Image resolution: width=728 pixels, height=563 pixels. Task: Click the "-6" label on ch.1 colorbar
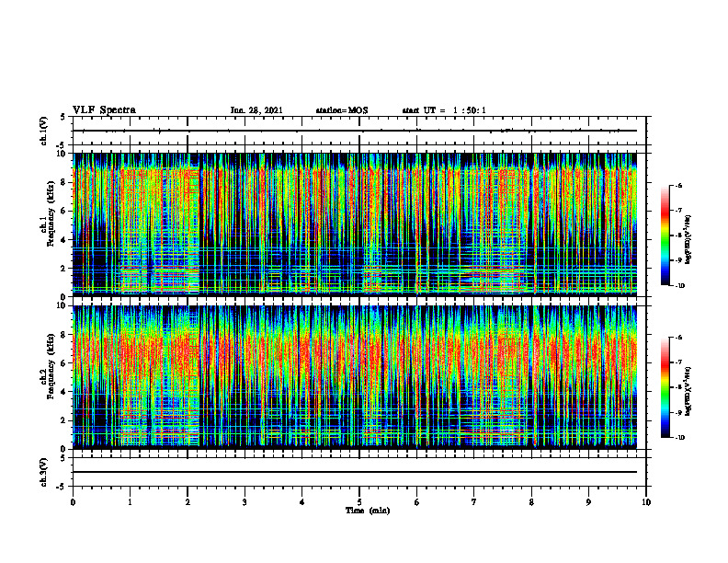[x=678, y=185]
